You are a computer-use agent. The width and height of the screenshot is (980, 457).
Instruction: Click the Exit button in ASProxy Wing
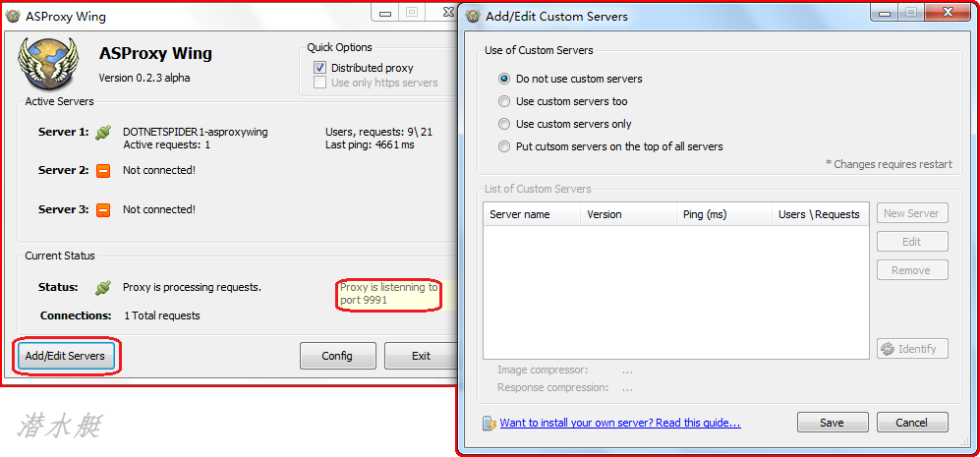(421, 356)
